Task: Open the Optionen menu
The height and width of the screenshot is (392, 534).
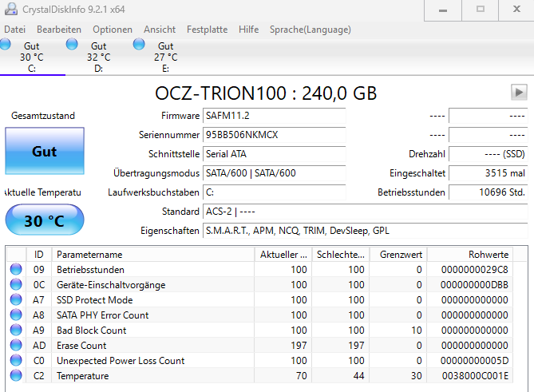Action: [x=113, y=30]
